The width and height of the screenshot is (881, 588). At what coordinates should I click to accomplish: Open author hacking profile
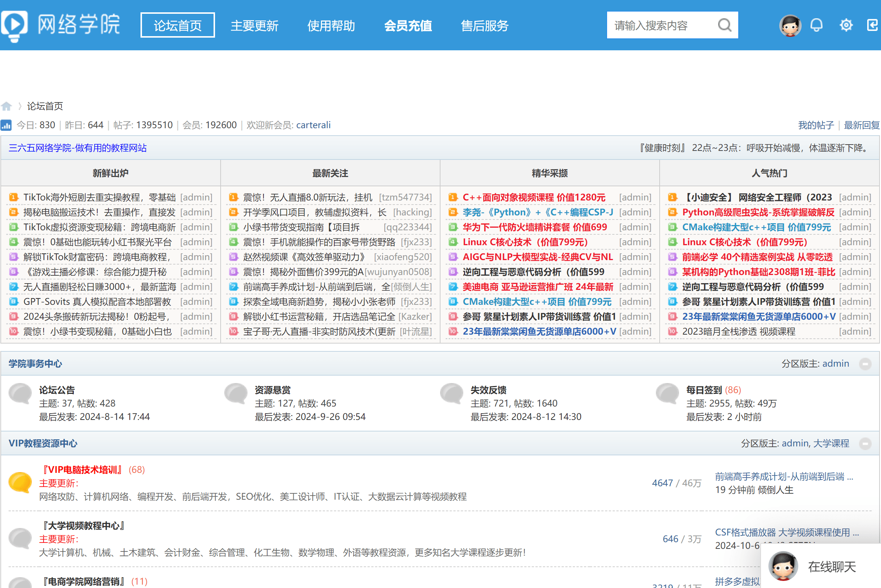pyautogui.click(x=412, y=212)
